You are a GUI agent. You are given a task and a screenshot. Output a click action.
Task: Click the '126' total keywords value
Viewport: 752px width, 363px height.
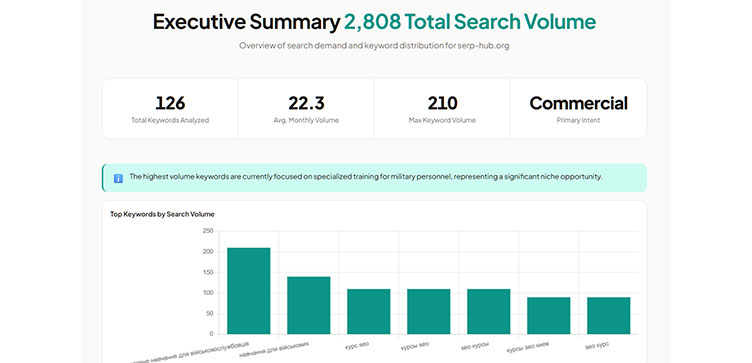click(x=170, y=103)
